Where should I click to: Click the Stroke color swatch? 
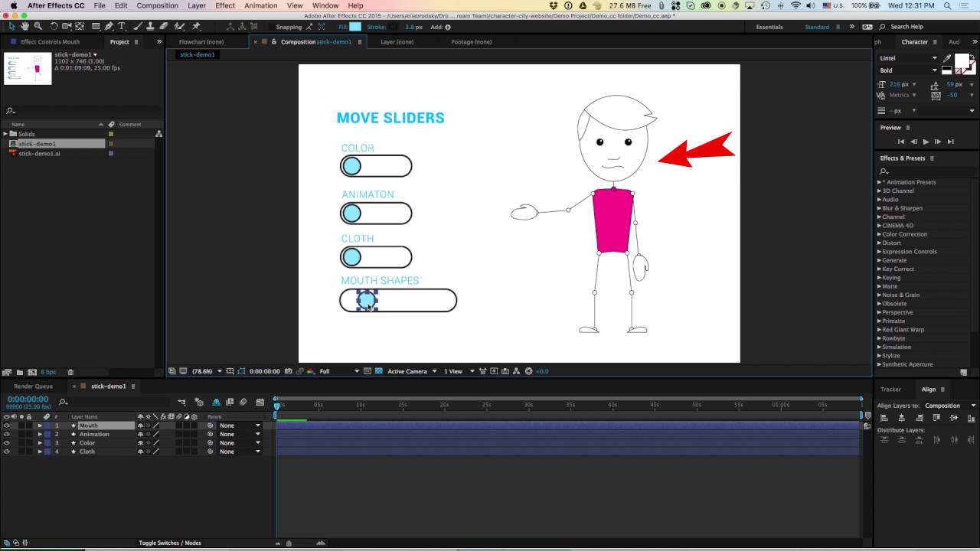[x=393, y=27]
